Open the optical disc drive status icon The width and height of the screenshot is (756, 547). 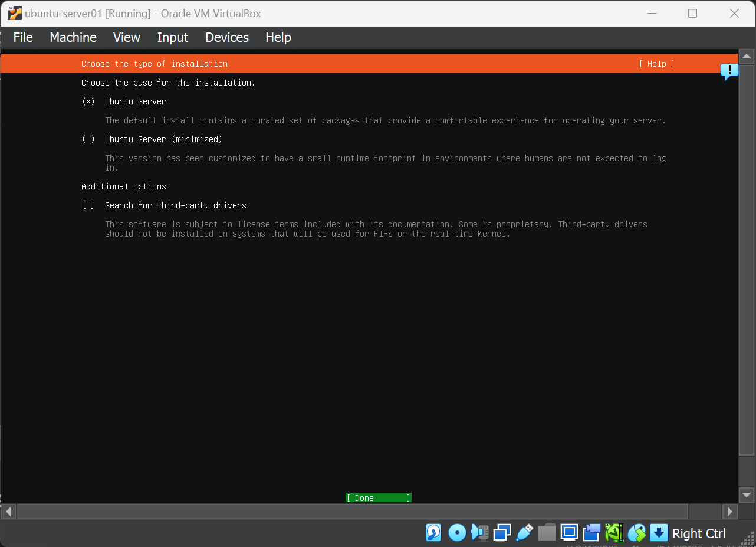pyautogui.click(x=457, y=533)
